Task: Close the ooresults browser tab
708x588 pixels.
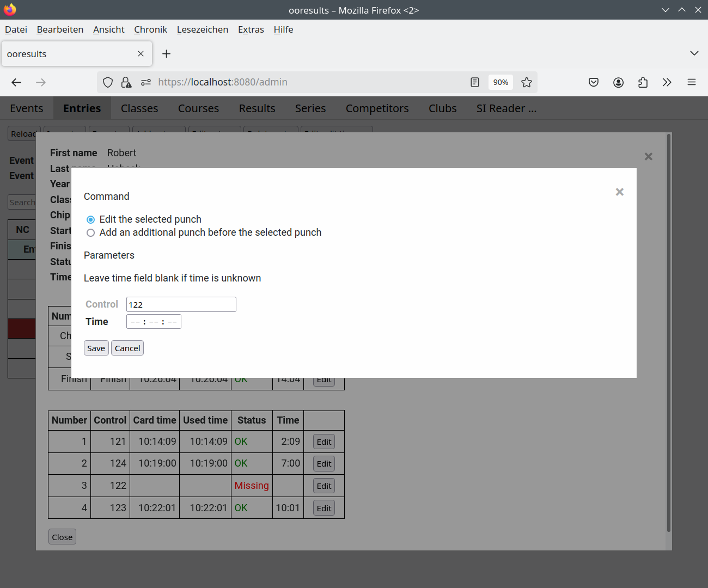Action: click(x=141, y=54)
